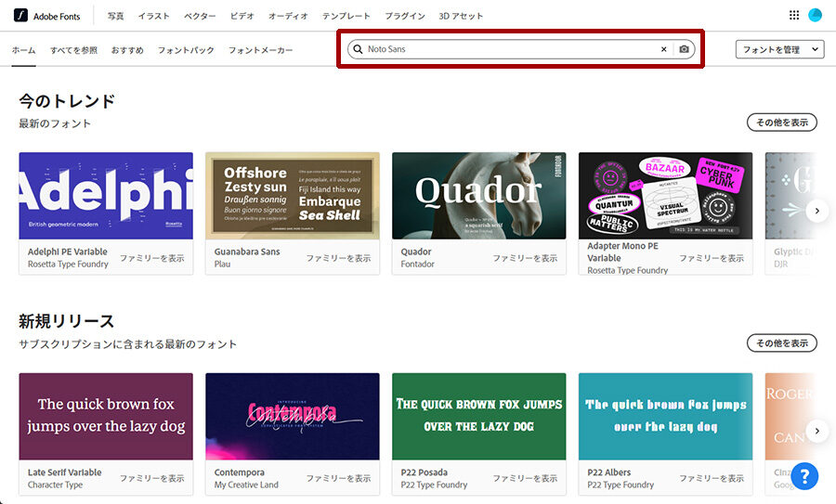Open プラグイン in the top menu
The image size is (836, 504).
pos(405,16)
